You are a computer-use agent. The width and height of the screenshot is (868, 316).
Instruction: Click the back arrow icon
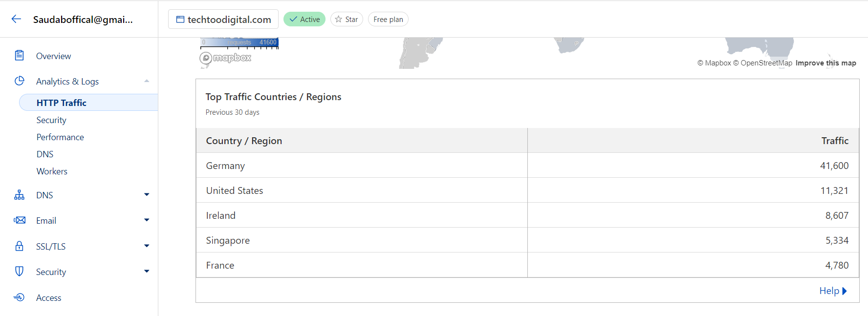coord(16,19)
